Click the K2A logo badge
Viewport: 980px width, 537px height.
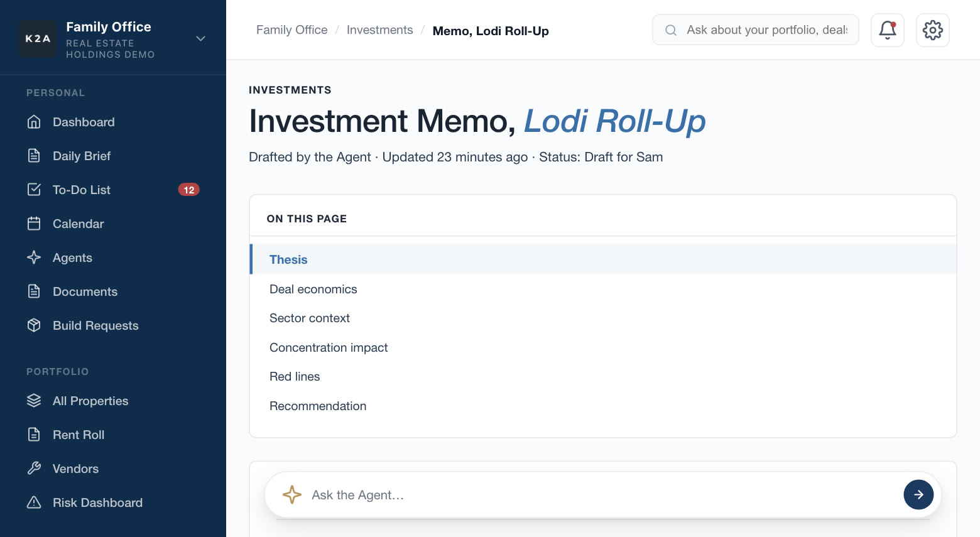point(38,38)
